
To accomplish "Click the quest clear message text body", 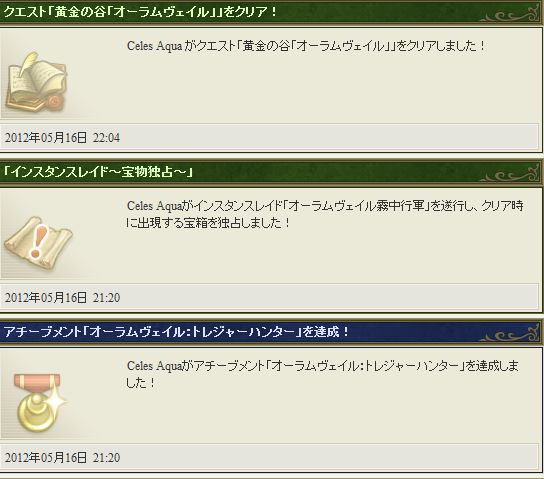I will [x=305, y=46].
